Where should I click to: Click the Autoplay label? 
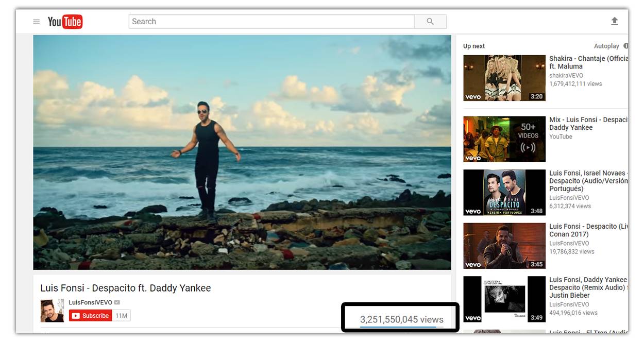pos(606,46)
